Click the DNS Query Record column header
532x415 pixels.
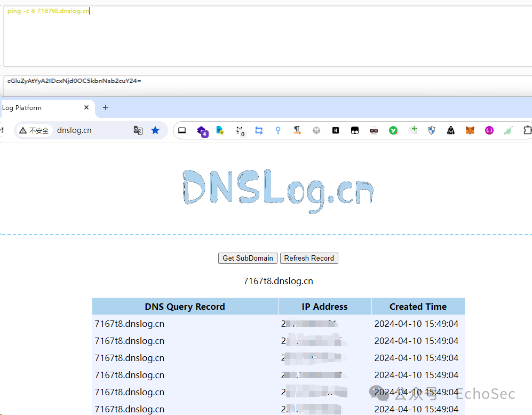[185, 307]
